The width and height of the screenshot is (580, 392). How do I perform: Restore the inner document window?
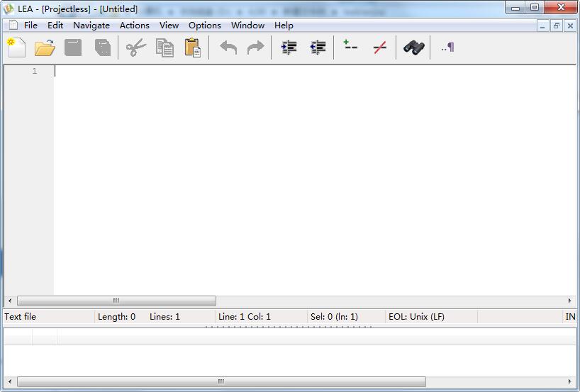[557, 26]
